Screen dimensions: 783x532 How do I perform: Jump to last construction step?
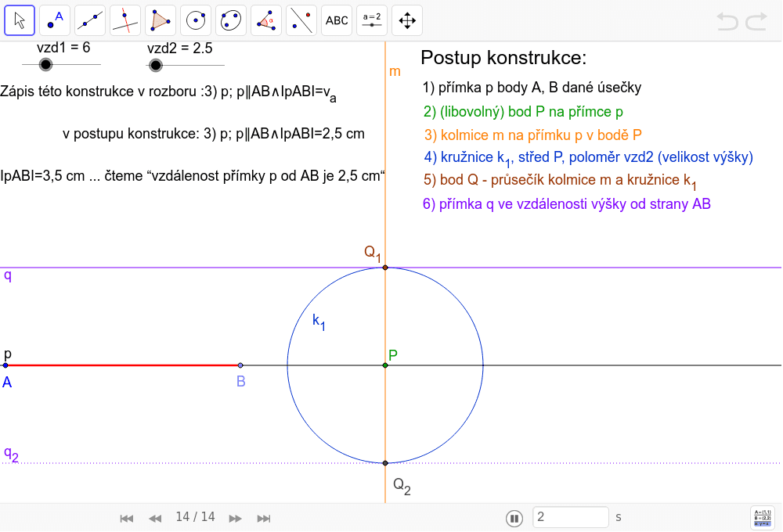coord(264,519)
